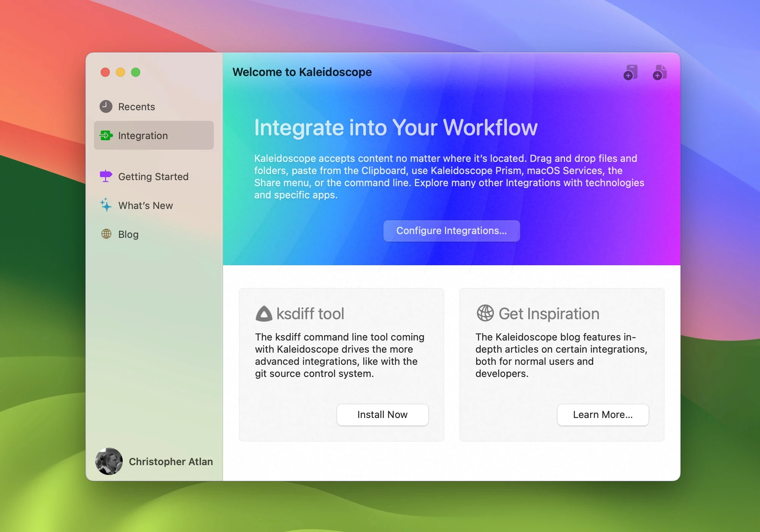The height and width of the screenshot is (532, 760).
Task: Click the Install Now button
Action: [383, 415]
